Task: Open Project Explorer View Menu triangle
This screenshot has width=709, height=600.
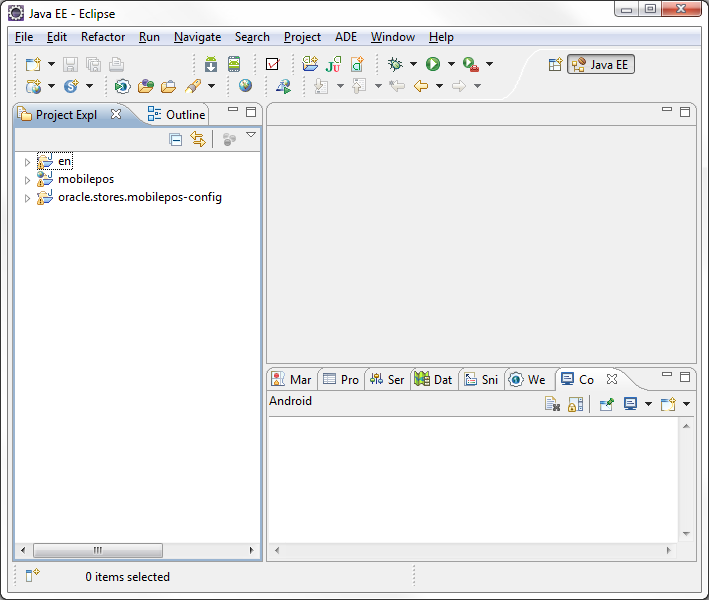Action: coord(251,135)
